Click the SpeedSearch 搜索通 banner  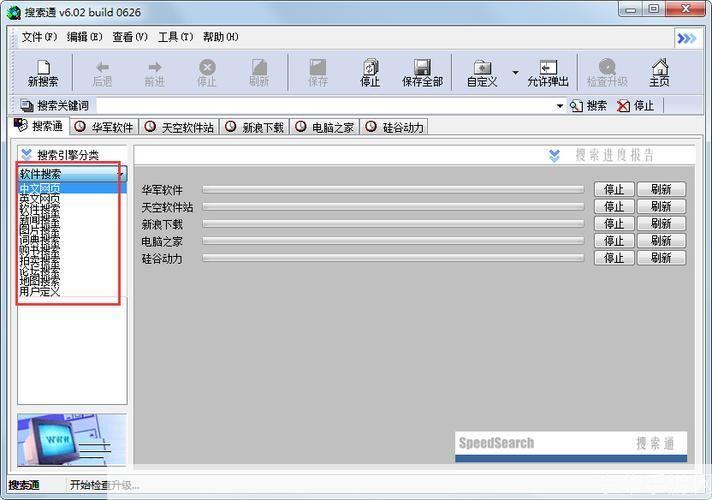point(571,446)
